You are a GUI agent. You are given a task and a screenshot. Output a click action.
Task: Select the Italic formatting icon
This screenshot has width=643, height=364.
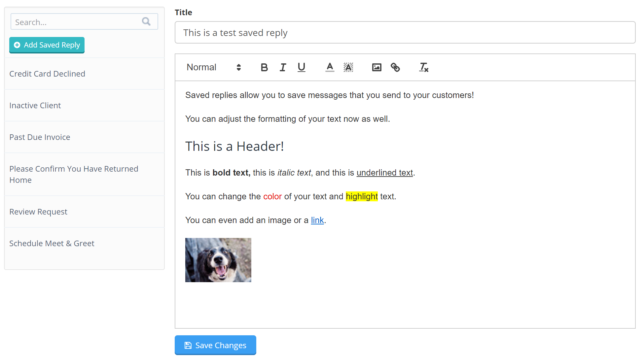(283, 67)
